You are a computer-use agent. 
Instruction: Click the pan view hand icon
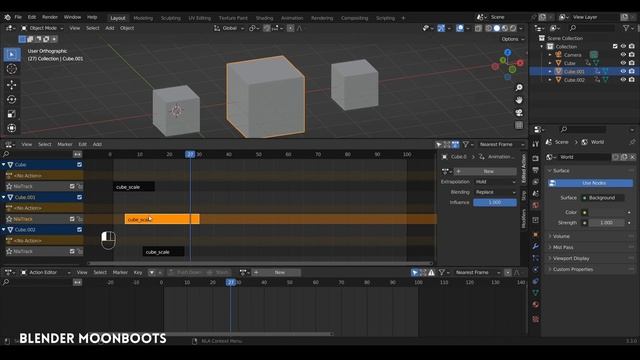pyautogui.click(x=519, y=100)
